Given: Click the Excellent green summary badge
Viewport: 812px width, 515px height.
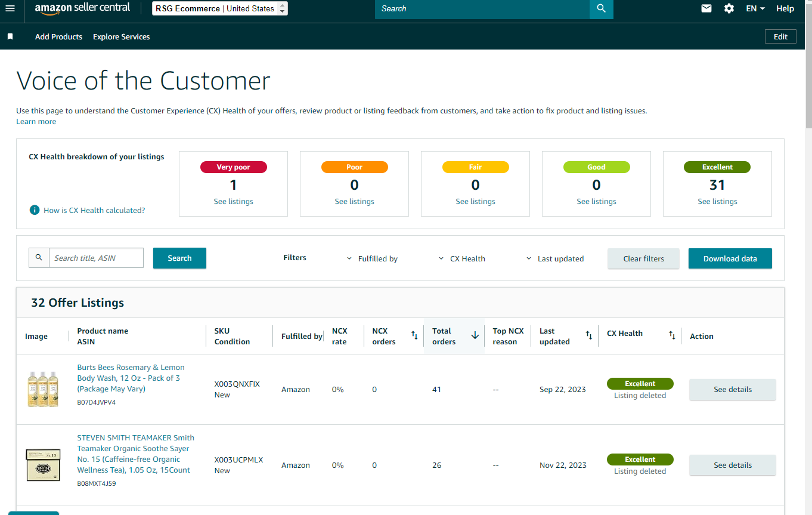Looking at the screenshot, I should point(717,167).
